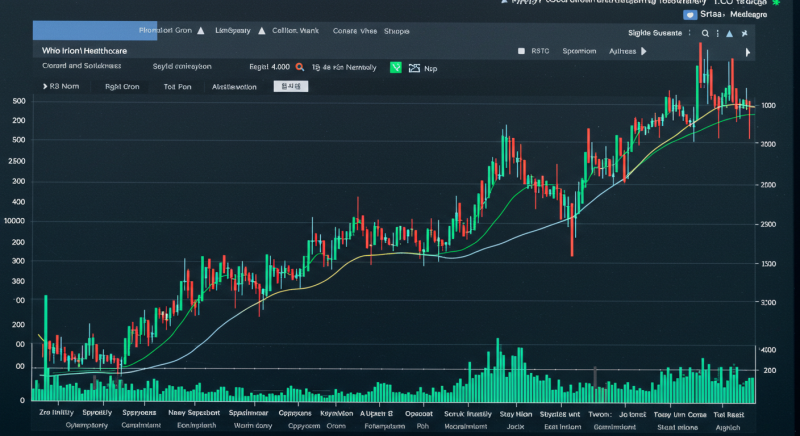The height and width of the screenshot is (436, 800).
Task: Click the chart image icon before Nsp
Action: 414,68
